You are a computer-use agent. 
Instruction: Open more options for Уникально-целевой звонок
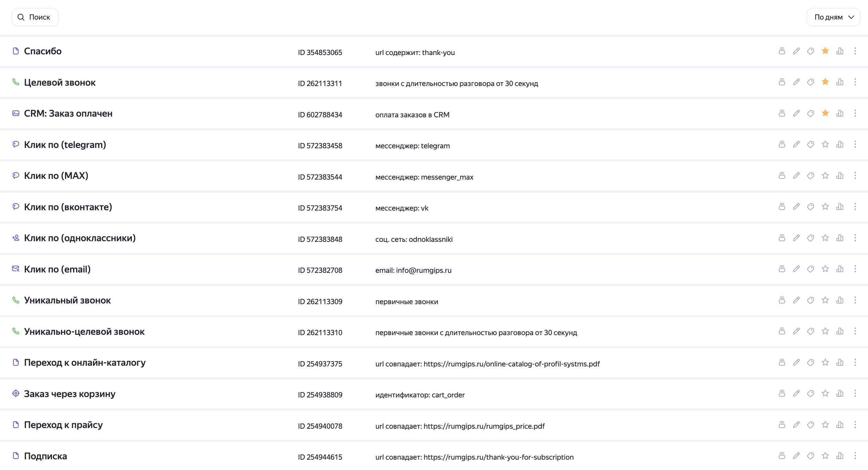pos(855,331)
